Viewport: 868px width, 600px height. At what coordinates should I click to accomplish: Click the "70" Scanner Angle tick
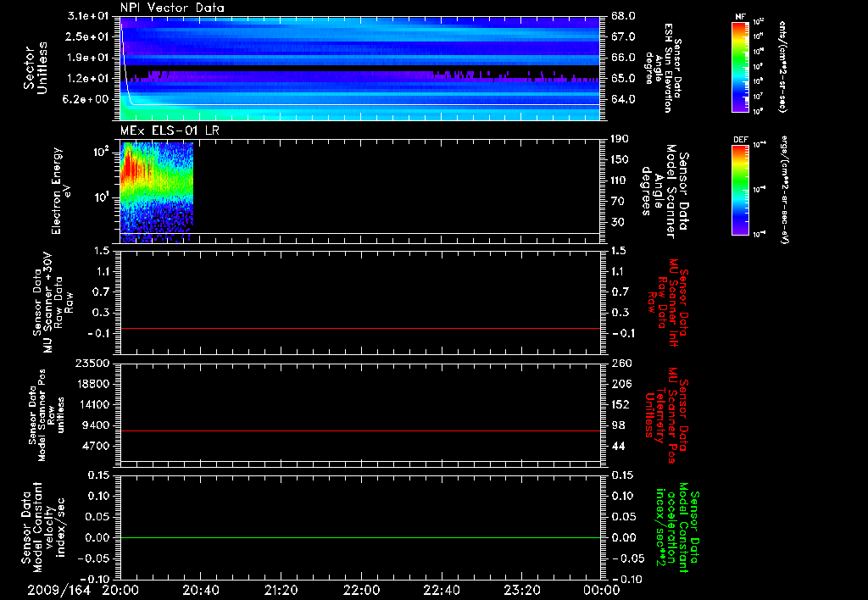tap(618, 201)
